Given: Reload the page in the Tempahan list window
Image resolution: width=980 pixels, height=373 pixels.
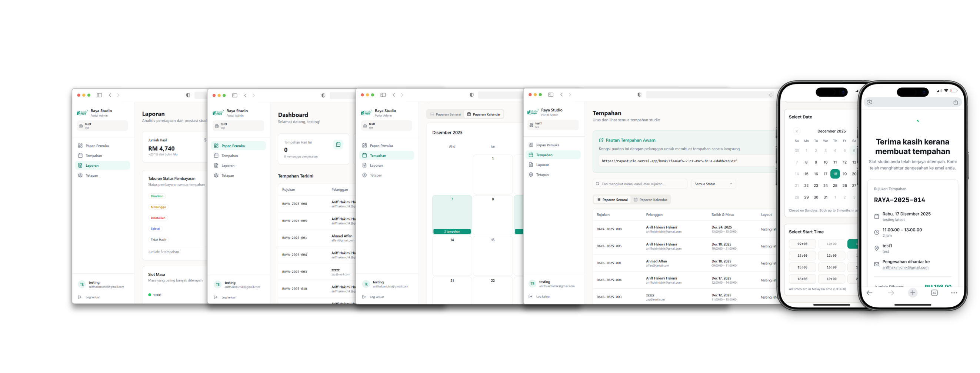Looking at the screenshot, I should [771, 95].
